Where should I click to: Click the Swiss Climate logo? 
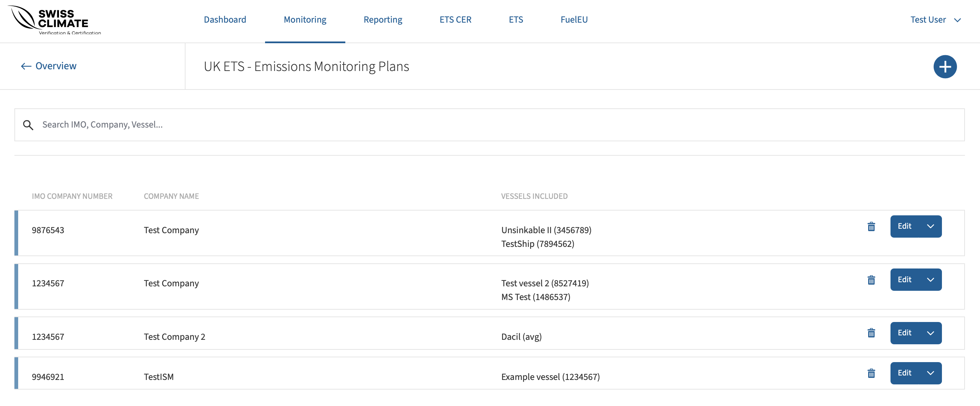coord(55,20)
